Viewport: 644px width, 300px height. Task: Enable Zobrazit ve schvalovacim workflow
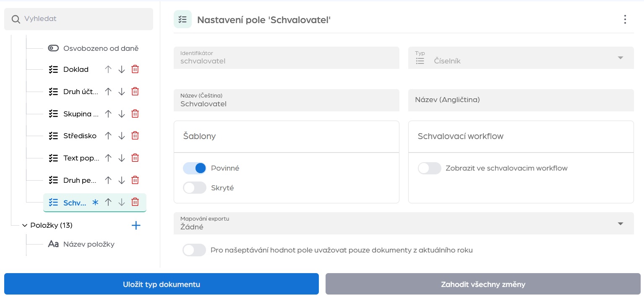(430, 168)
